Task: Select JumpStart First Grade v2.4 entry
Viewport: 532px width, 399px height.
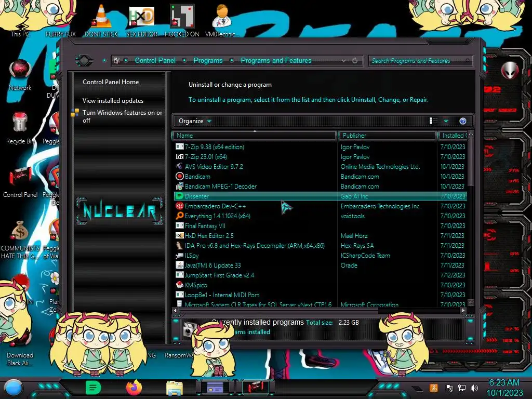Action: [x=320, y=275]
